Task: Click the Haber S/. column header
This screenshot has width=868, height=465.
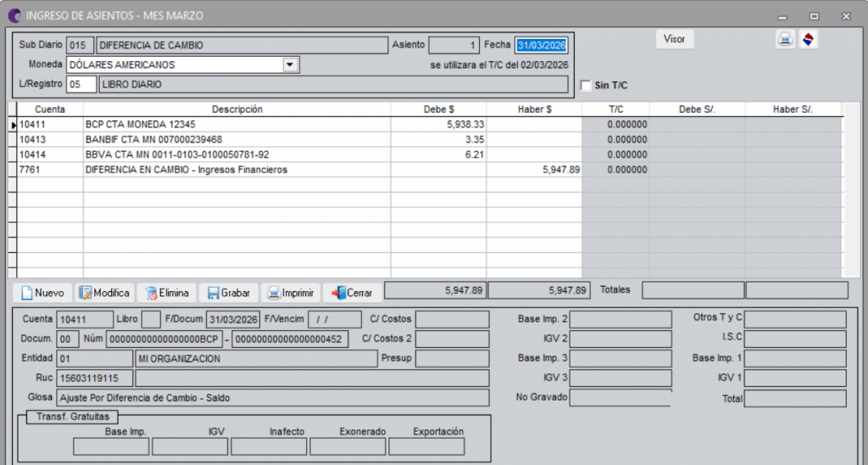Action: (793, 109)
